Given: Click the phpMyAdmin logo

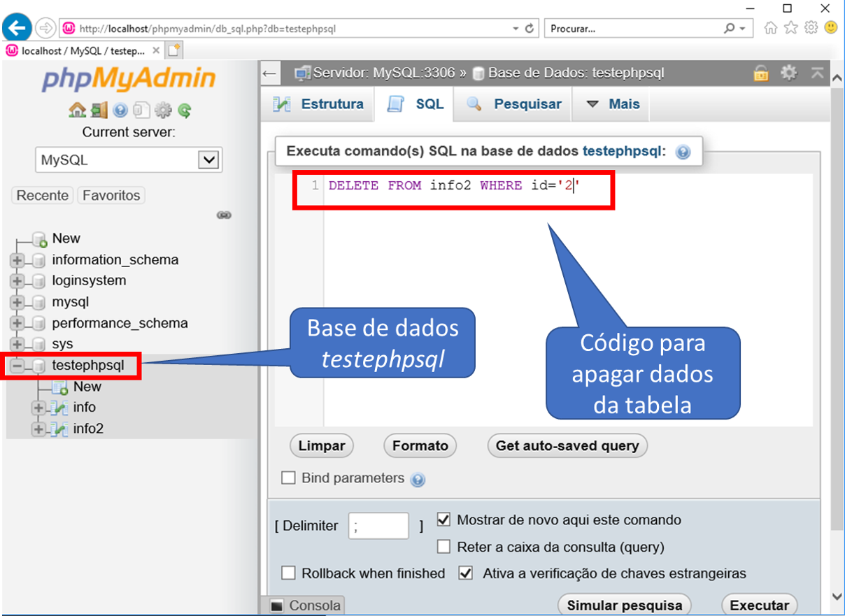Looking at the screenshot, I should point(129,79).
